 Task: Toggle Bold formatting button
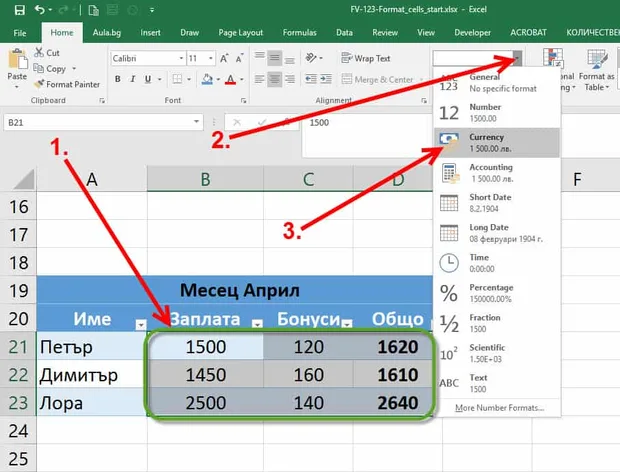(117, 79)
